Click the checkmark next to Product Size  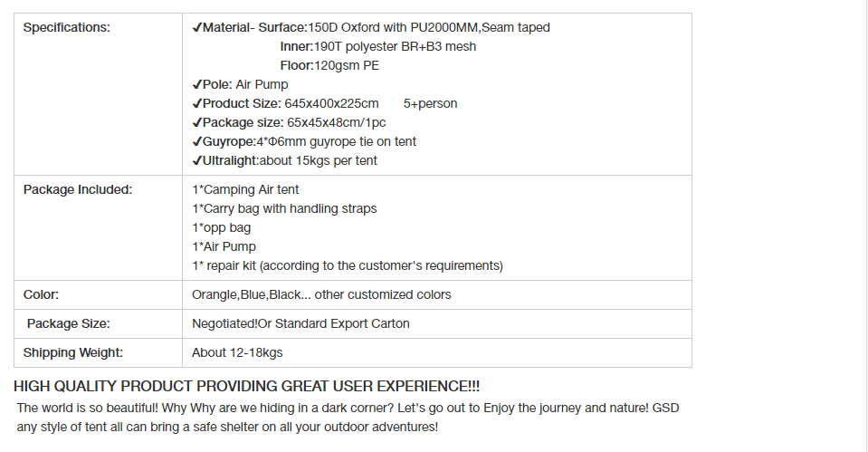point(196,103)
